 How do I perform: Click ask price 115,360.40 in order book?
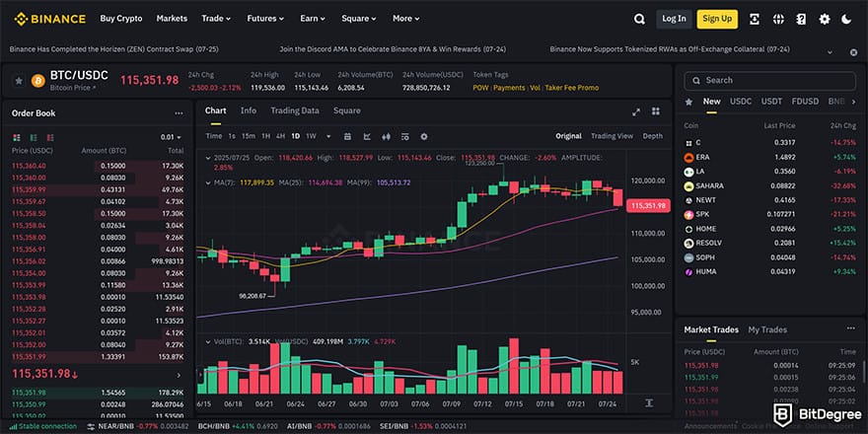(29, 166)
